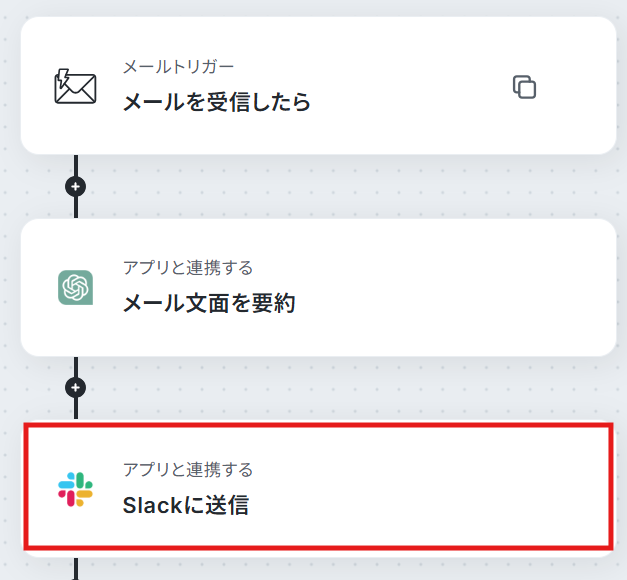
Task: Click the red border of Slack step
Action: [x=318, y=425]
